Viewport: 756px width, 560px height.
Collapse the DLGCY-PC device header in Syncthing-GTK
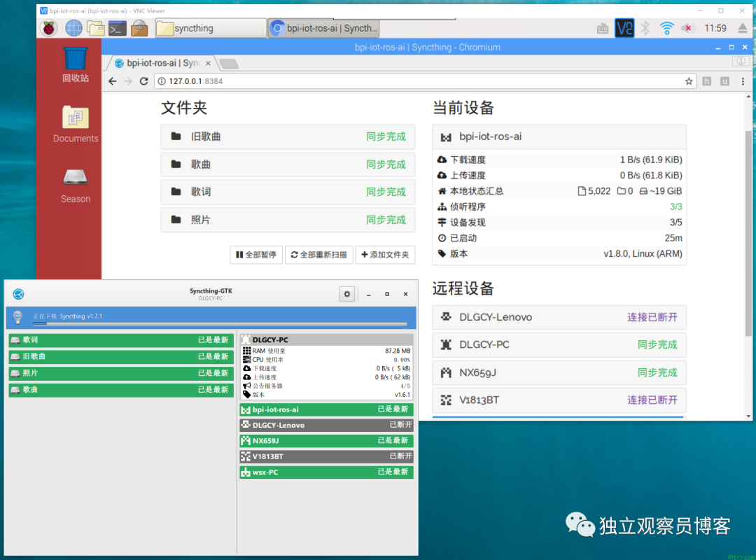point(326,339)
